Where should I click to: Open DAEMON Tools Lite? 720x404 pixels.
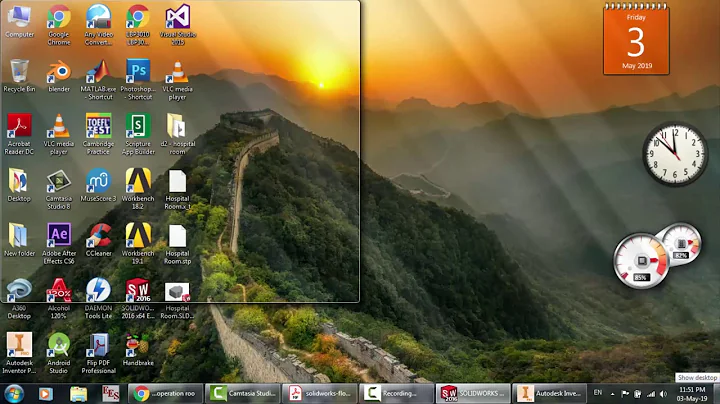pos(98,298)
